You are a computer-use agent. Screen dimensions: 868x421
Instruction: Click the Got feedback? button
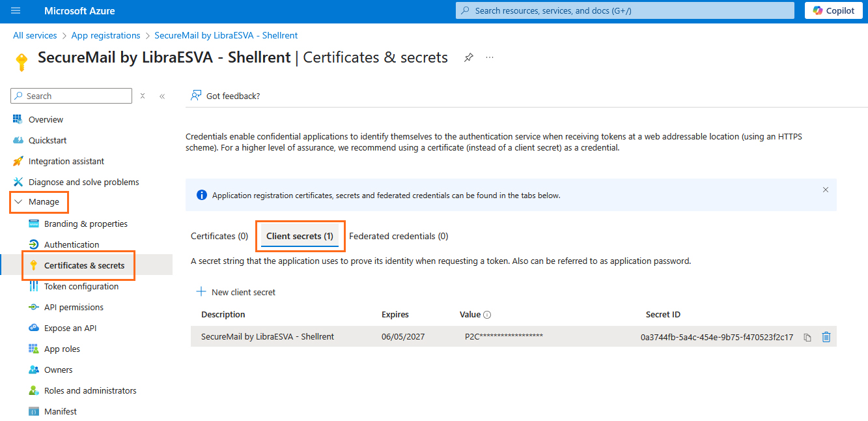click(x=225, y=96)
